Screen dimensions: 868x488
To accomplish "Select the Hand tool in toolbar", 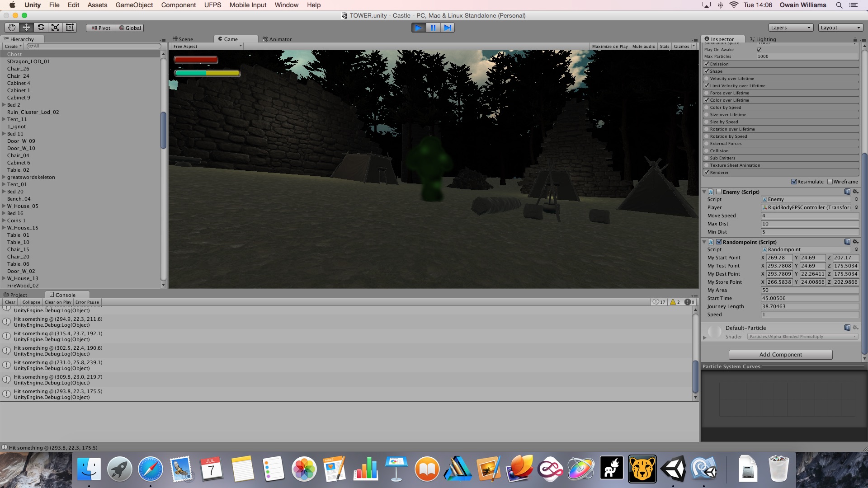I will [12, 28].
